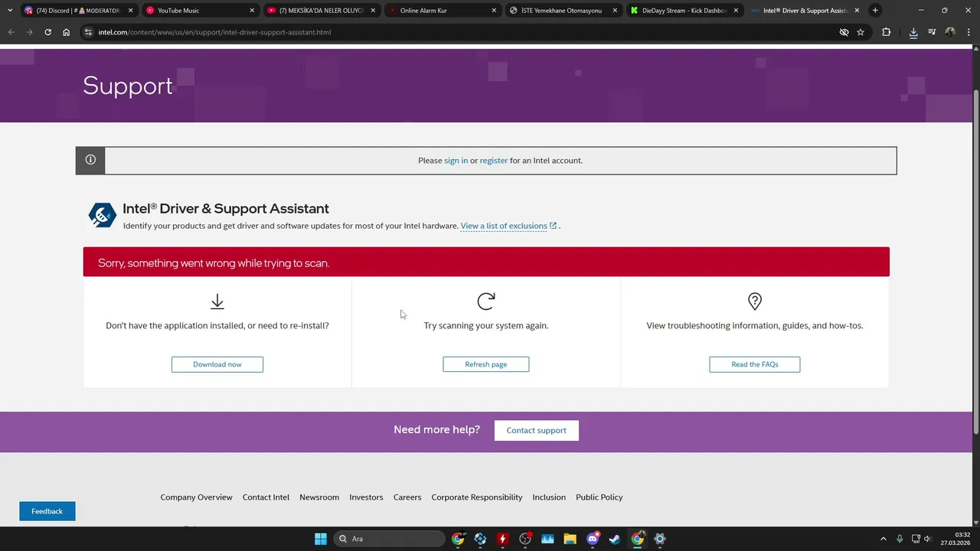This screenshot has width=980, height=551.
Task: Open a new browser tab
Action: click(875, 11)
